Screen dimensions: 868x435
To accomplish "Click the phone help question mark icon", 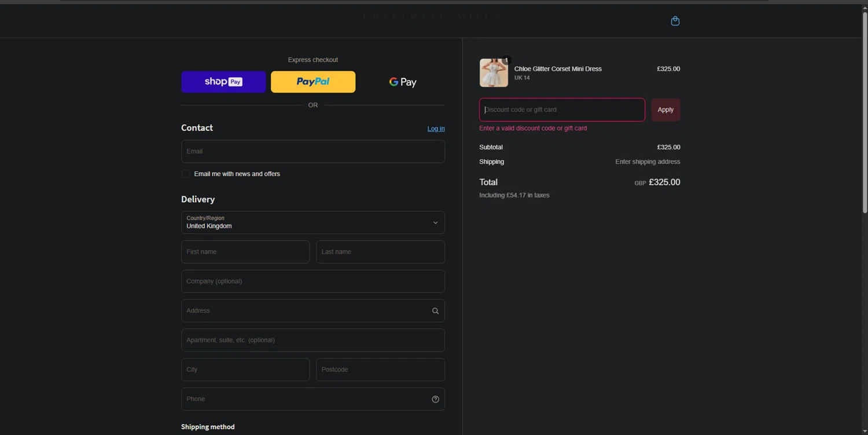I will pyautogui.click(x=435, y=399).
